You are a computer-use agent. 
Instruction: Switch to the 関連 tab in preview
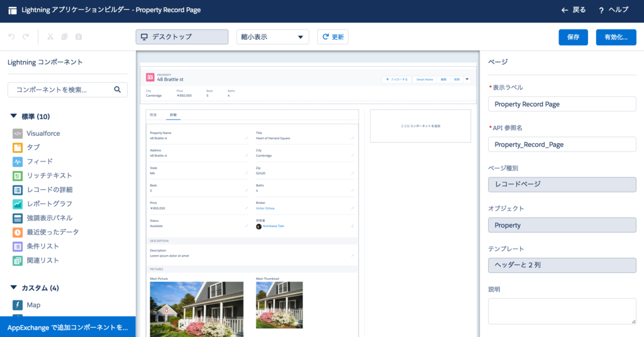point(153,115)
